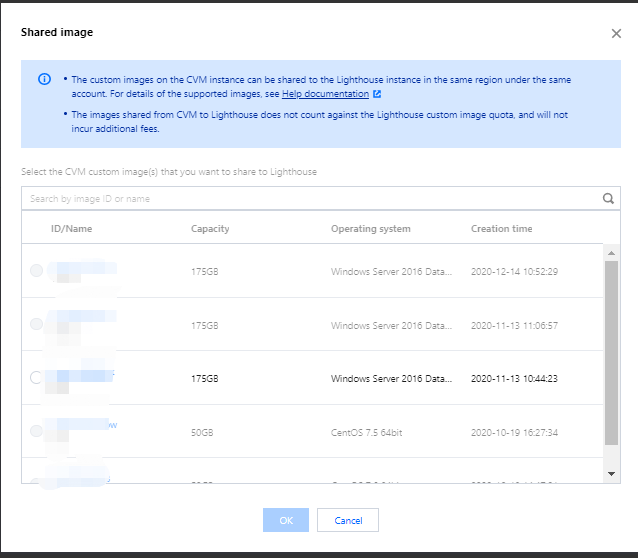Select the CentOS 7.5 64bit image radio
Screen dimensions: 638x558
click(37, 431)
